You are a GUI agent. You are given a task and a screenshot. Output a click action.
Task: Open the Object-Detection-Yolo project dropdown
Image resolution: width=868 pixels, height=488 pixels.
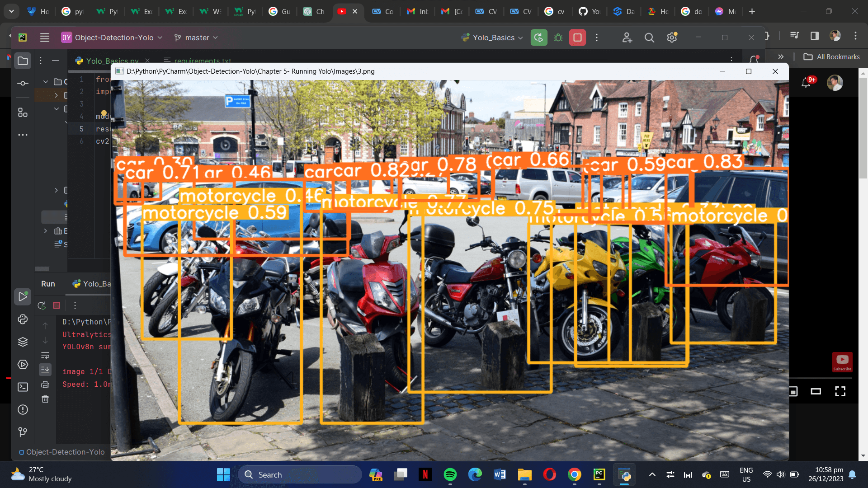point(112,38)
